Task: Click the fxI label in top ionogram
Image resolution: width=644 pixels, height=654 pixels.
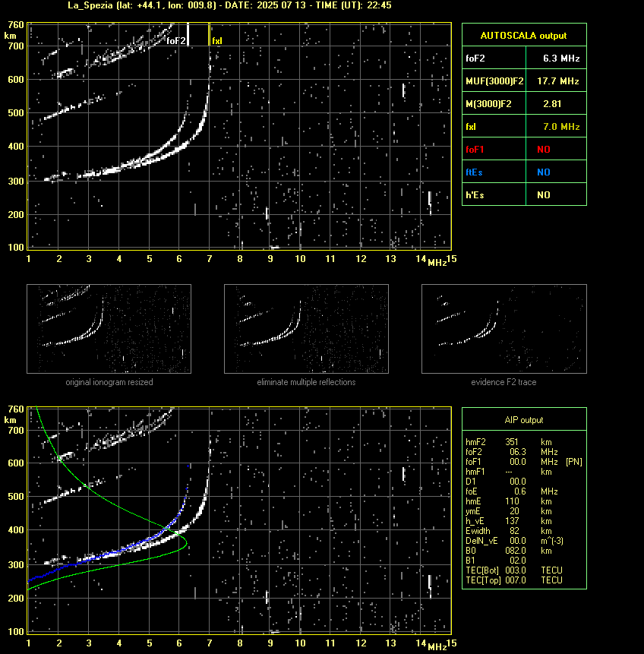Action: 217,41
